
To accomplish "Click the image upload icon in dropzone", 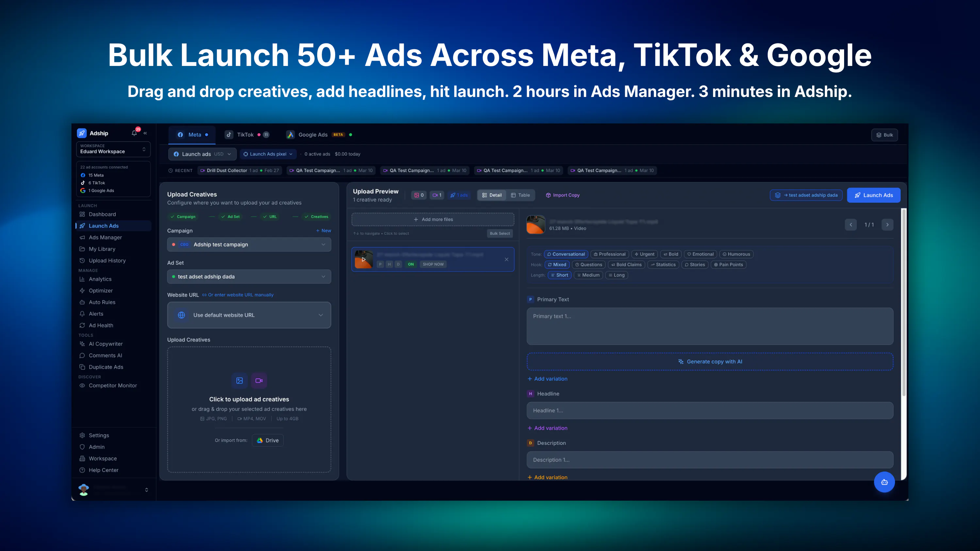I will (x=240, y=381).
